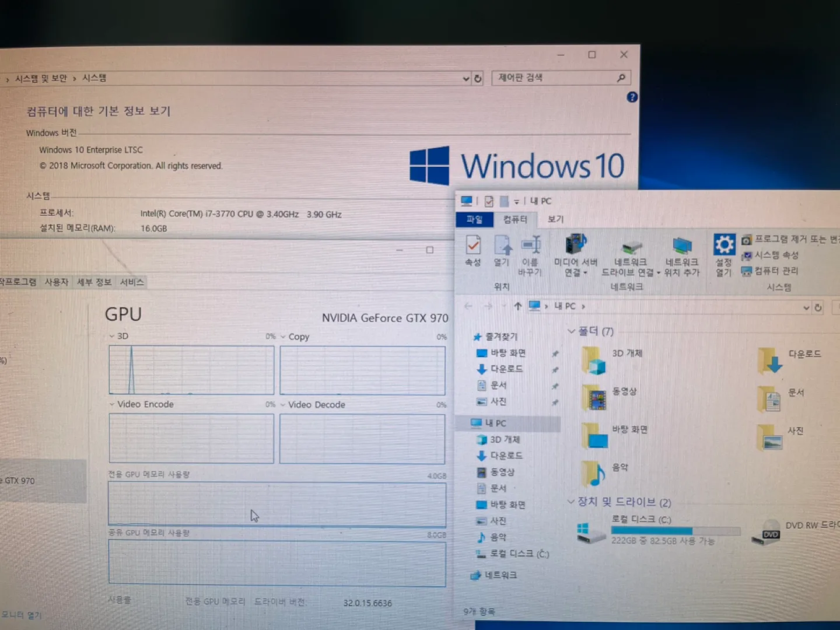Switch to Task Manager 서비스 tab

pos(132,282)
